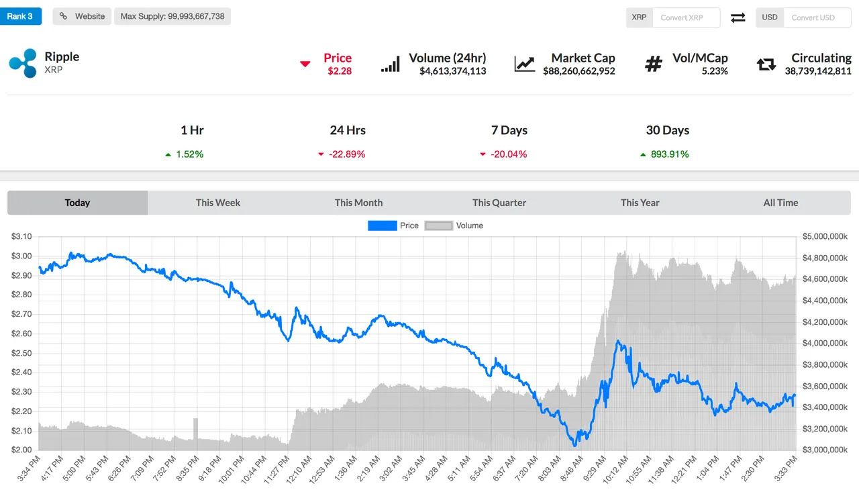Viewport: 859px width, 504px height.
Task: Click the volume bars icon
Action: click(391, 64)
